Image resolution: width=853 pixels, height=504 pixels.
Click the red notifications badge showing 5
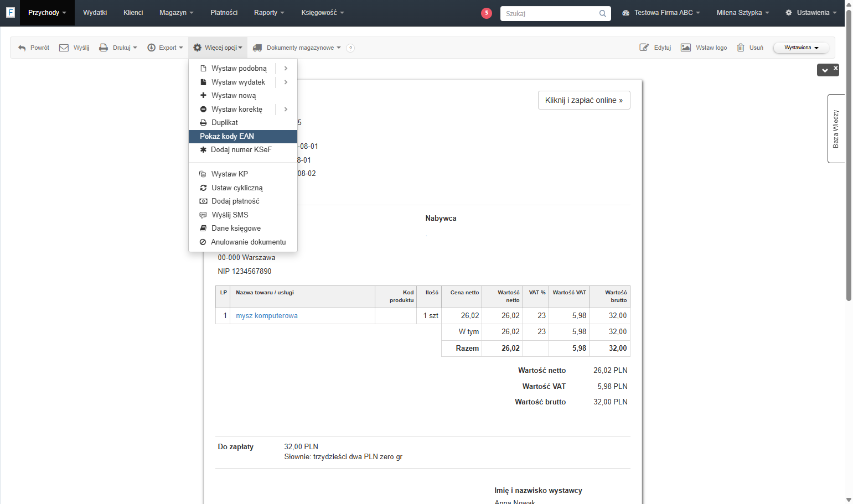coord(487,13)
